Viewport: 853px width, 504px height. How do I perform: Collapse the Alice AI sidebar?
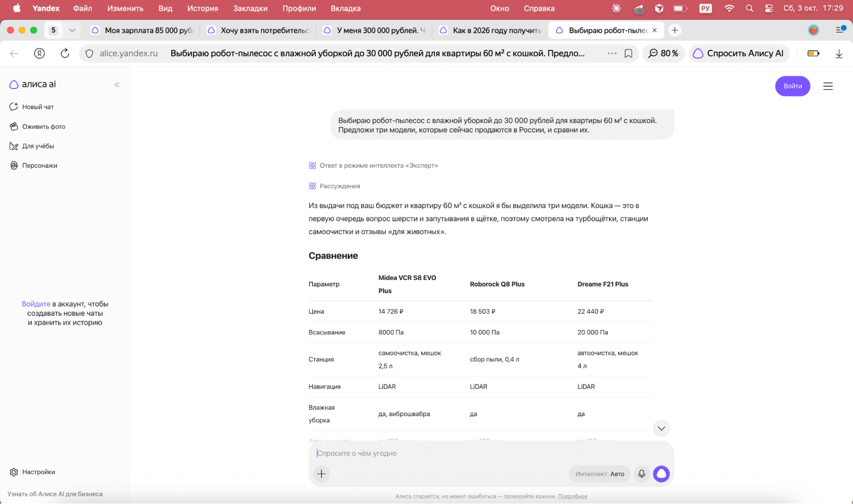(116, 84)
